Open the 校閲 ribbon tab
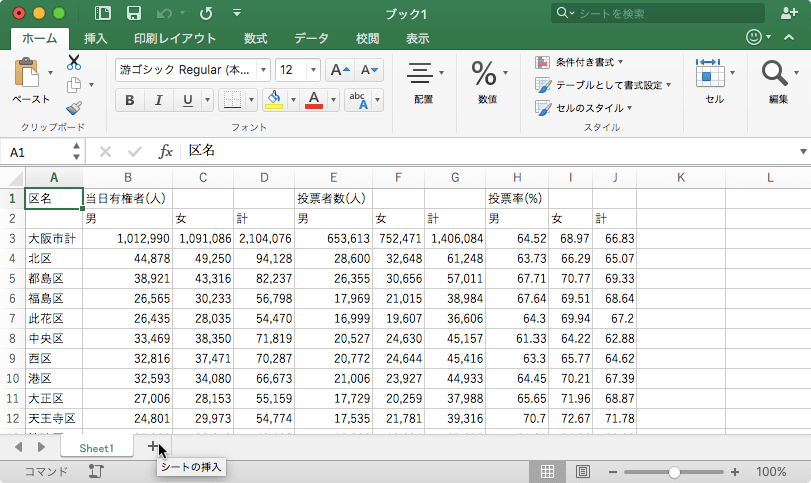The height and width of the screenshot is (483, 811). [368, 38]
